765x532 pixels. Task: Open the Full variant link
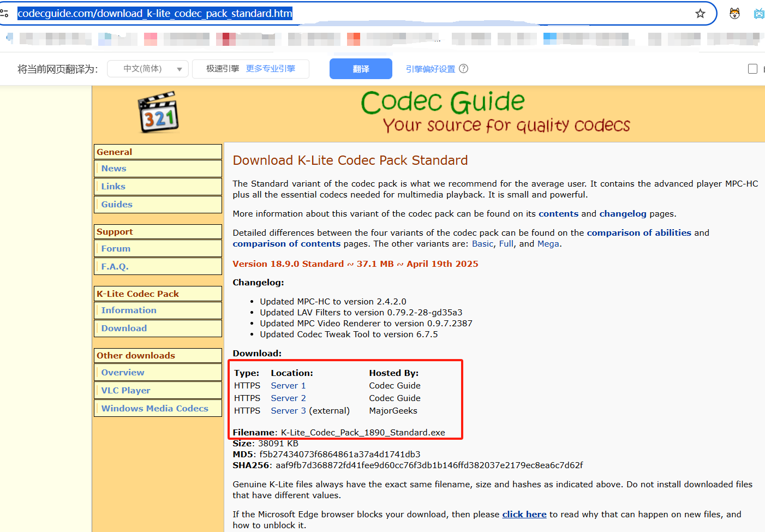506,244
